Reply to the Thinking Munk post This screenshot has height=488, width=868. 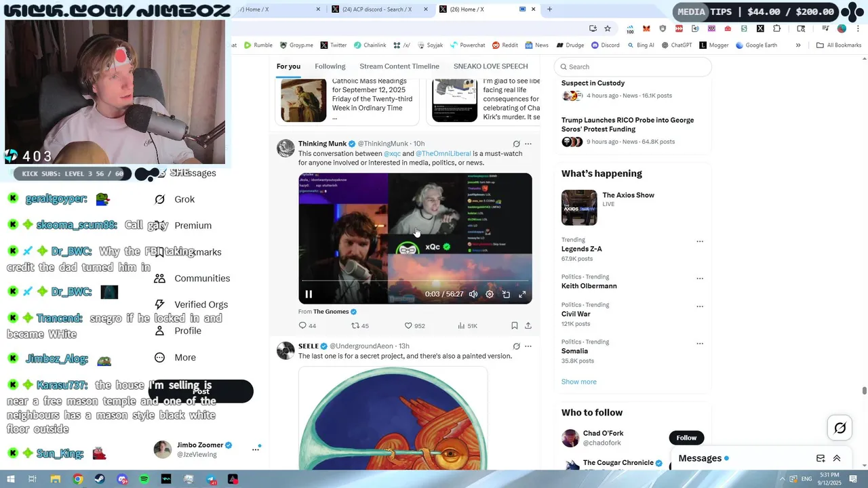pos(307,326)
